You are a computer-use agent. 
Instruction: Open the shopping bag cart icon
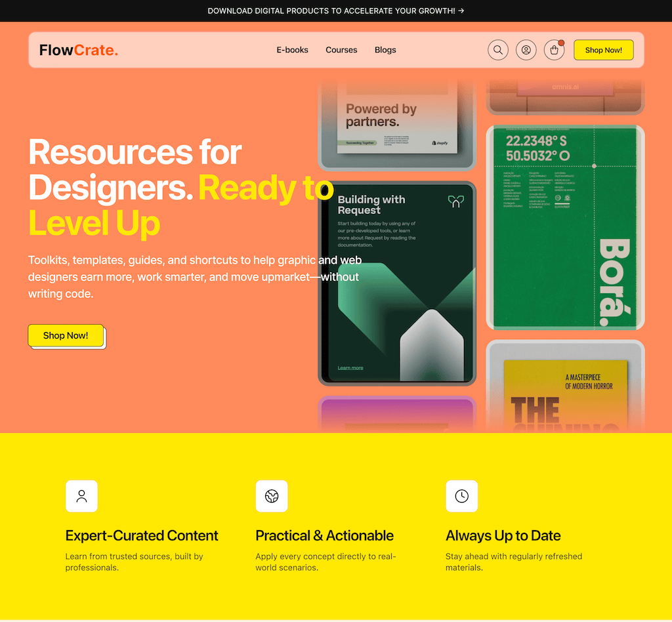click(x=554, y=50)
